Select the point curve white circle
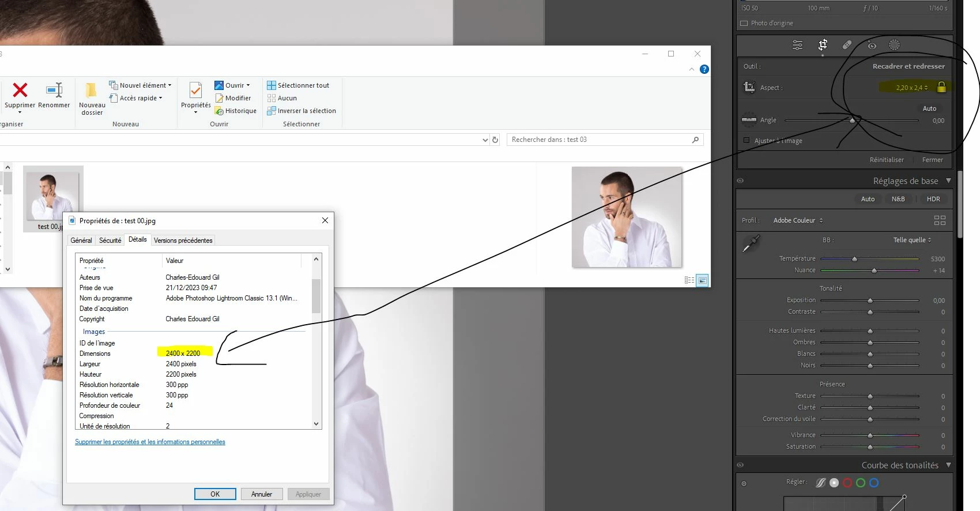Viewport: 980px width, 511px height. click(x=834, y=483)
